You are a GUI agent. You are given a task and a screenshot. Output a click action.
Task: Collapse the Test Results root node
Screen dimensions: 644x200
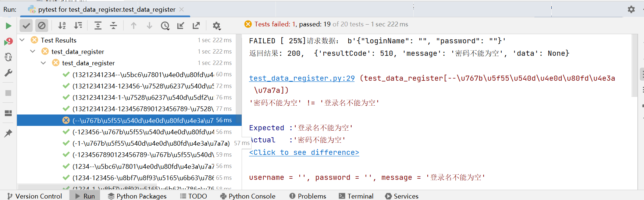tap(22, 40)
